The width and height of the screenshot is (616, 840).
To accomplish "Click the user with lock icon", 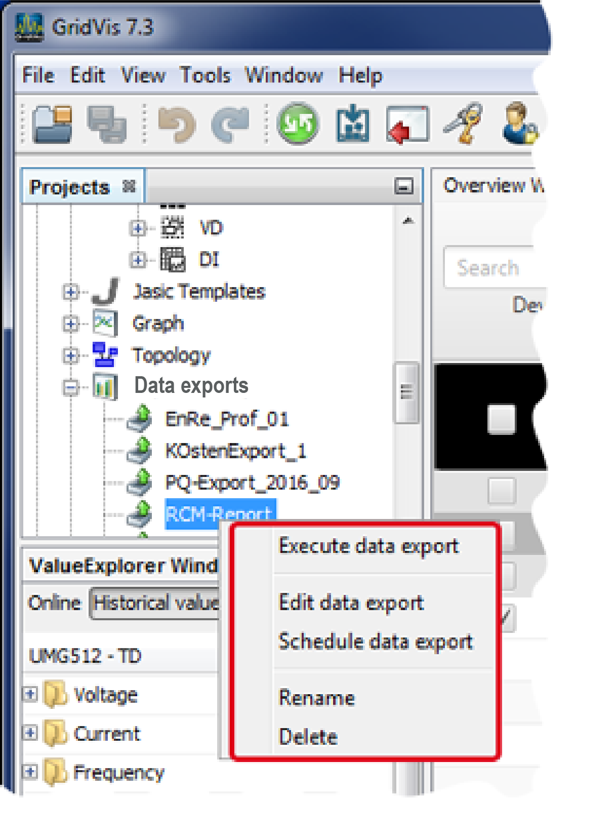I will [519, 124].
